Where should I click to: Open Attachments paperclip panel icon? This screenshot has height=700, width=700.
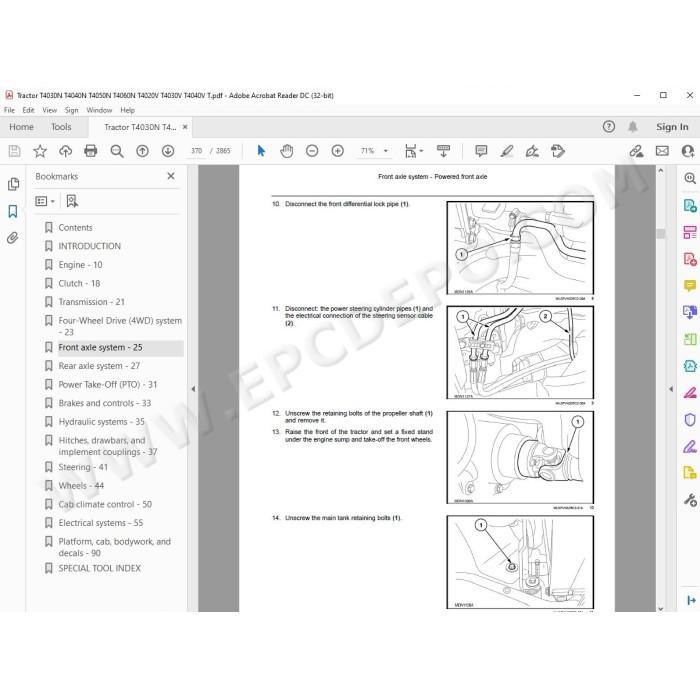coord(13,238)
